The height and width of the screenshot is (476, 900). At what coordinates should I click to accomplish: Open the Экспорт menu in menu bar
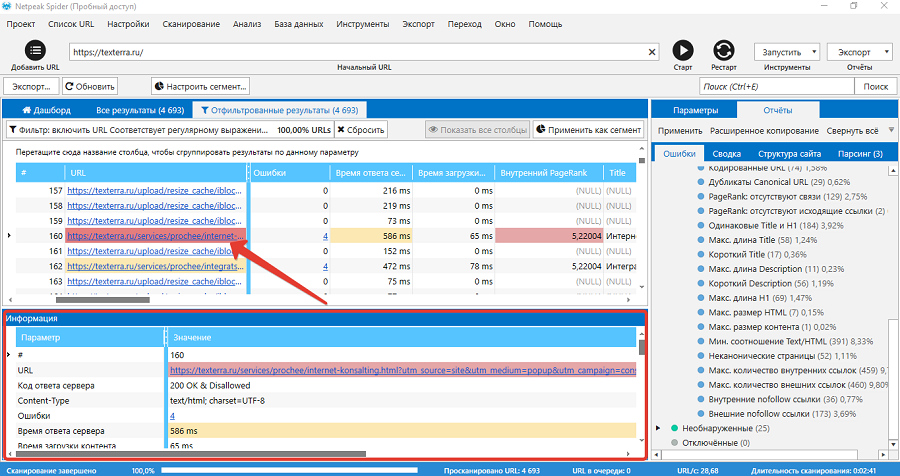click(x=418, y=24)
